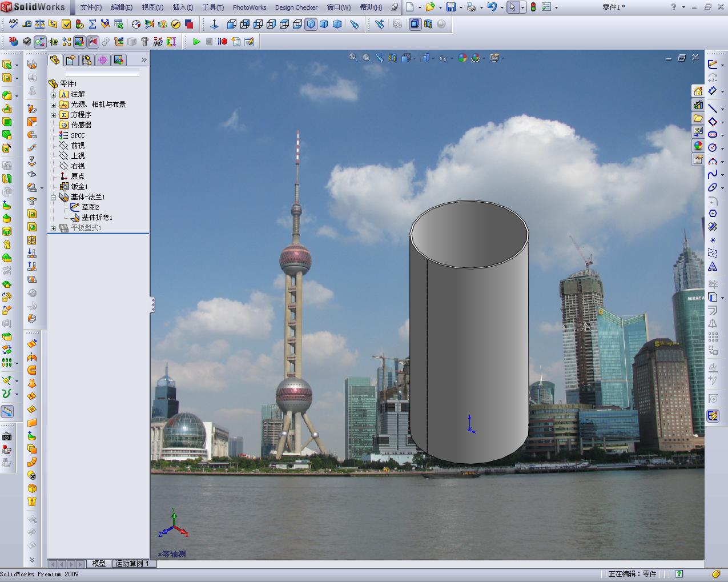Collapse the 基体-法兰1 feature node
This screenshot has width=728, height=582.
coord(54,197)
